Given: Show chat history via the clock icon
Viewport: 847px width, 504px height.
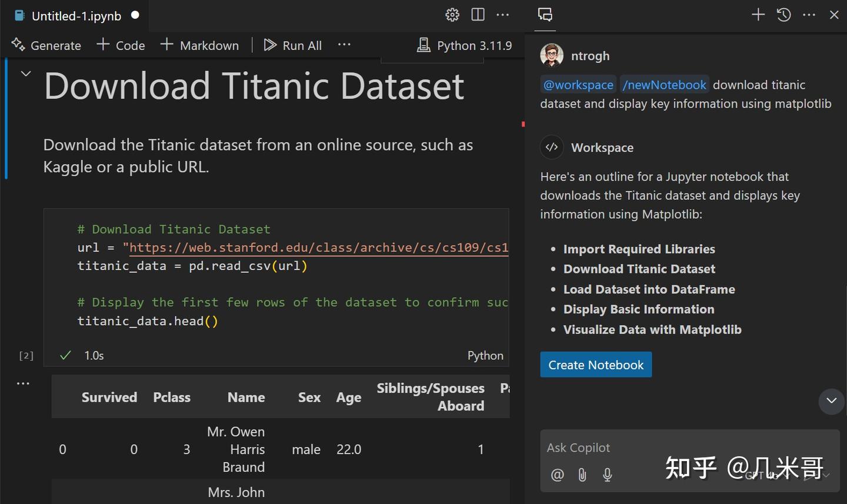Looking at the screenshot, I should [x=783, y=15].
